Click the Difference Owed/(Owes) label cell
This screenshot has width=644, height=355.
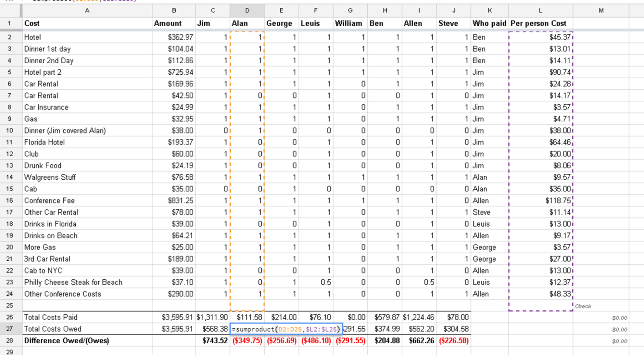65,340
